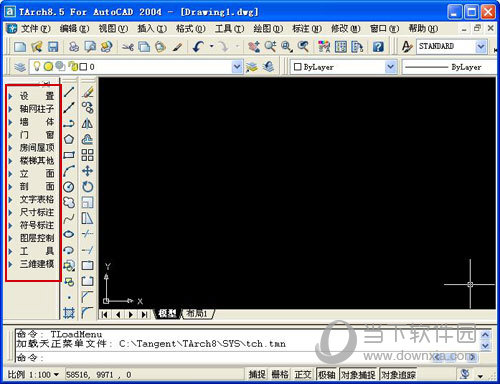The height and width of the screenshot is (385, 500).
Task: Select the Ellipse draw tool
Action: (69, 234)
